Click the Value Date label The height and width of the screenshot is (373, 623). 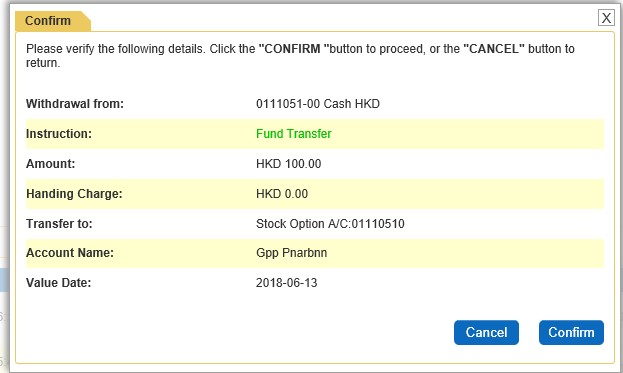pos(58,283)
